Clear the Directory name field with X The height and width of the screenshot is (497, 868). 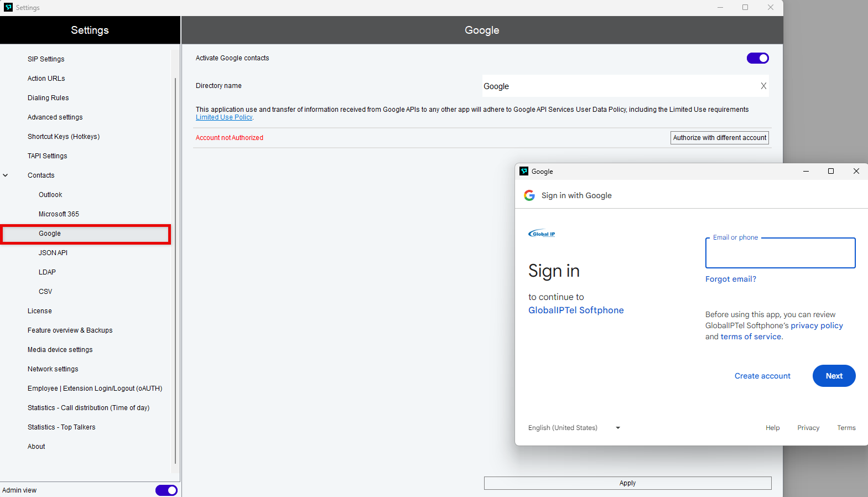click(x=763, y=86)
